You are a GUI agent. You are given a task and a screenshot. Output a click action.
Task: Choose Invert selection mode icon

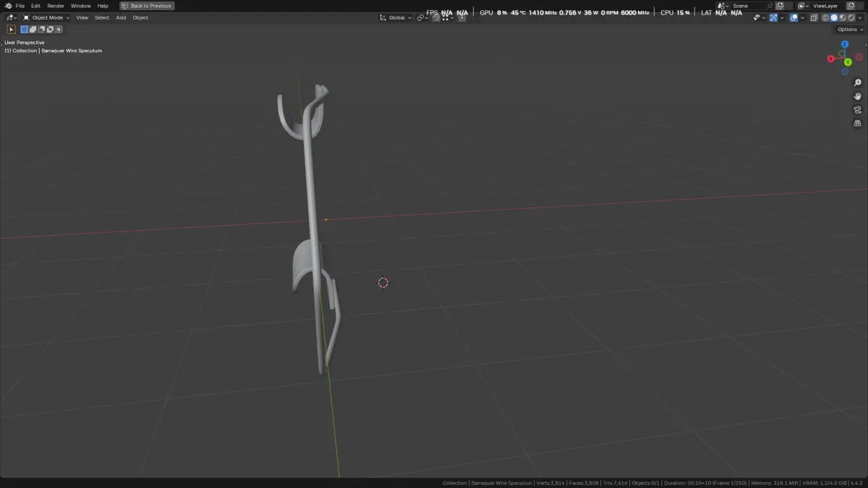51,30
